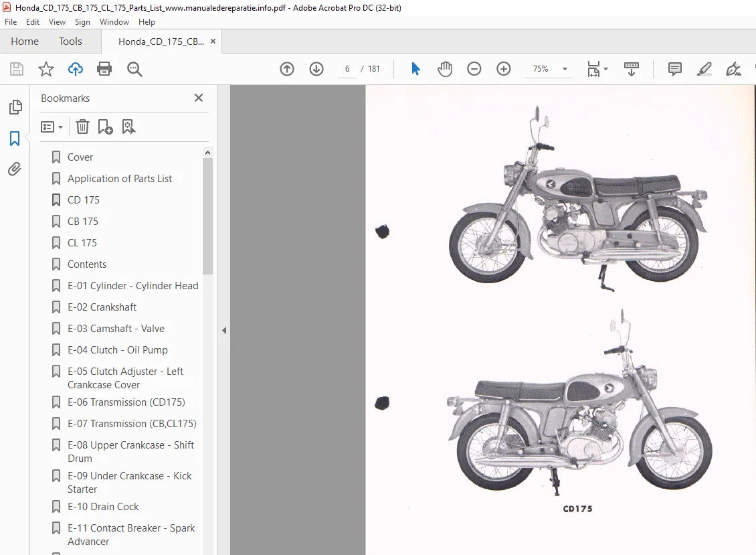Go to the CB 175 bookmark
The image size is (756, 555).
pyautogui.click(x=83, y=222)
